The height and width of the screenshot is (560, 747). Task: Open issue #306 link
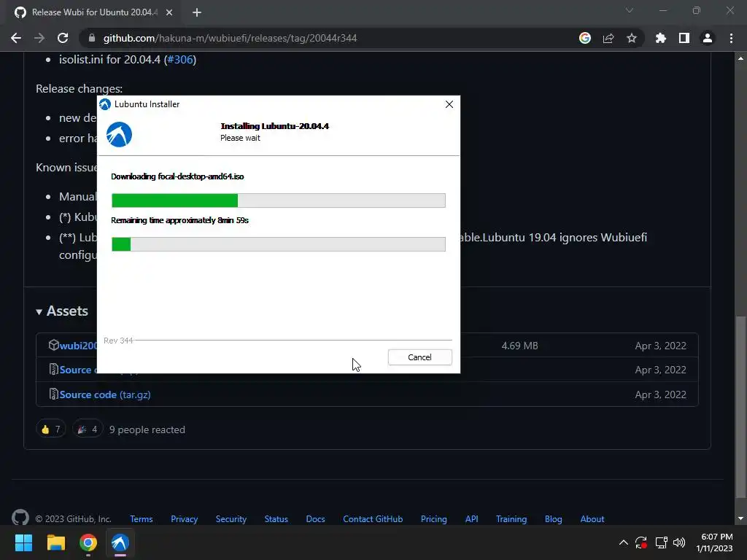coord(180,60)
